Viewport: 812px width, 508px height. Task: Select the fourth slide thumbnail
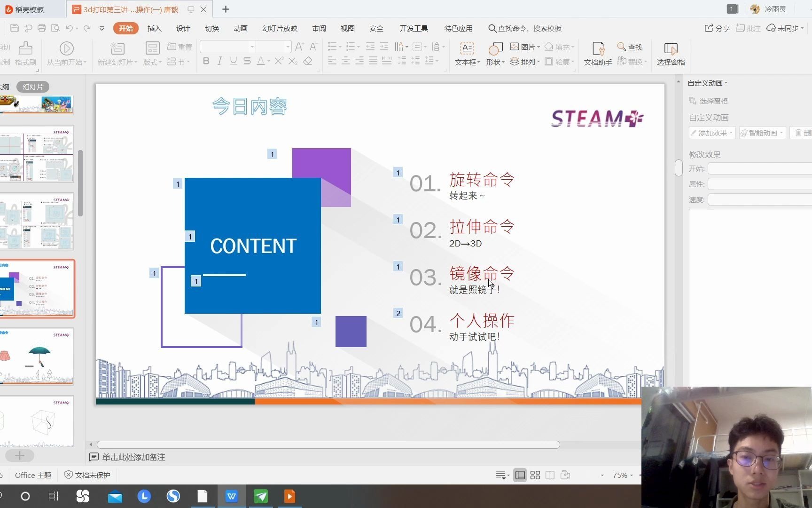38,288
